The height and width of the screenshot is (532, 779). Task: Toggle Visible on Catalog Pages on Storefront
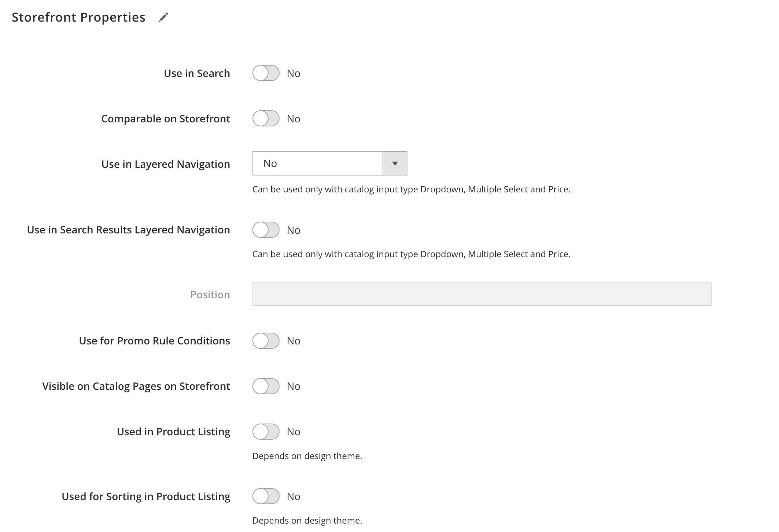click(x=266, y=386)
